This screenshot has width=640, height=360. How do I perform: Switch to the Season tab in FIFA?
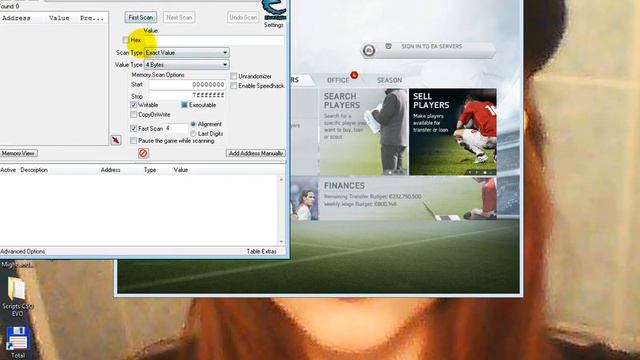point(389,80)
